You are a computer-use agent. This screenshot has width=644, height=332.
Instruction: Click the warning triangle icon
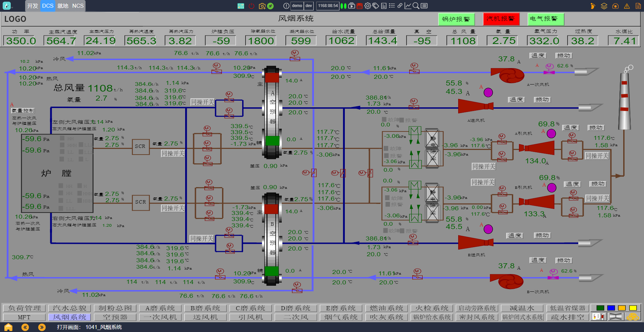[x=627, y=6]
